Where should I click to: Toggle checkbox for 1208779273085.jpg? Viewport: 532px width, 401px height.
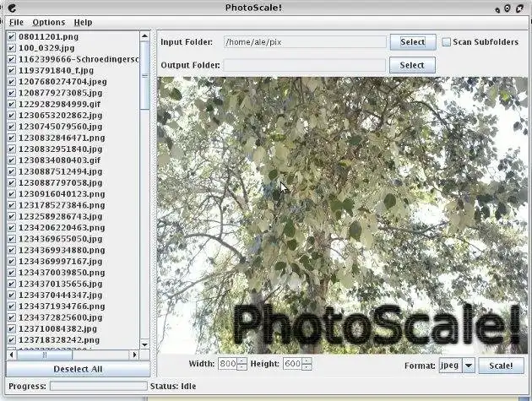pyautogui.click(x=12, y=93)
